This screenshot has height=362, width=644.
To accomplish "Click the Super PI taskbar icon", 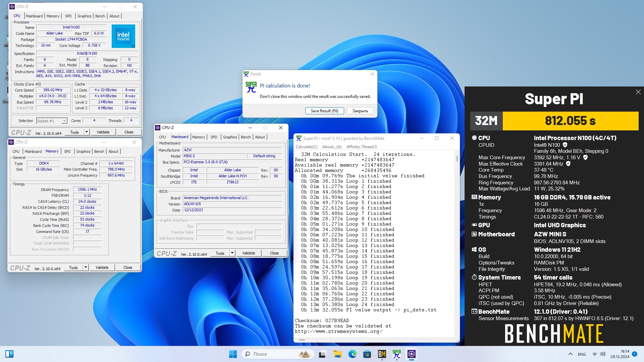I will pyautogui.click(x=396, y=354).
